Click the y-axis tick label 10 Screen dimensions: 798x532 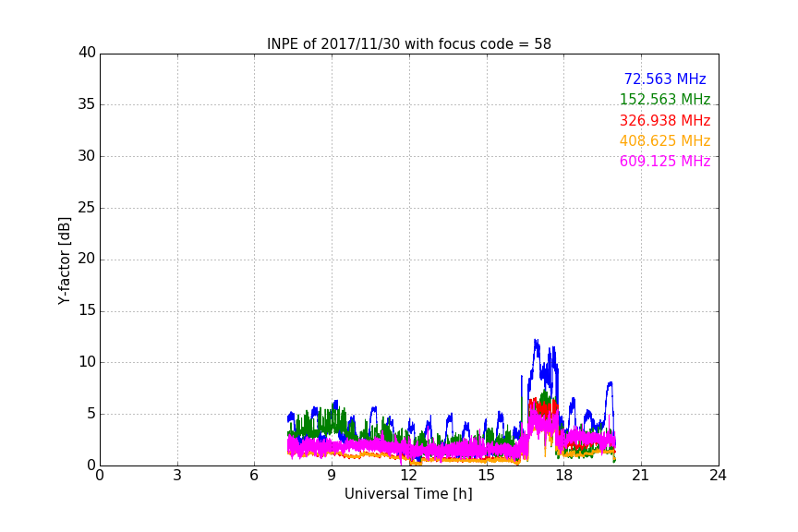pyautogui.click(x=87, y=362)
